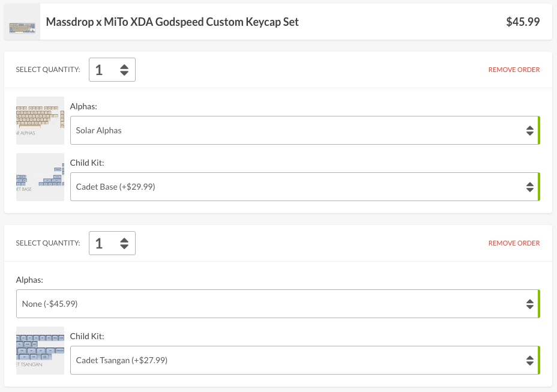Click the quantity value in the Solar Alphas order
The image size is (557, 392).
(100, 70)
